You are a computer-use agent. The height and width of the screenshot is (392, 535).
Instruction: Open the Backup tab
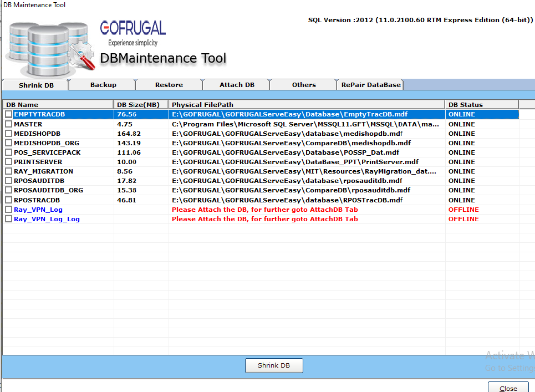tap(103, 85)
